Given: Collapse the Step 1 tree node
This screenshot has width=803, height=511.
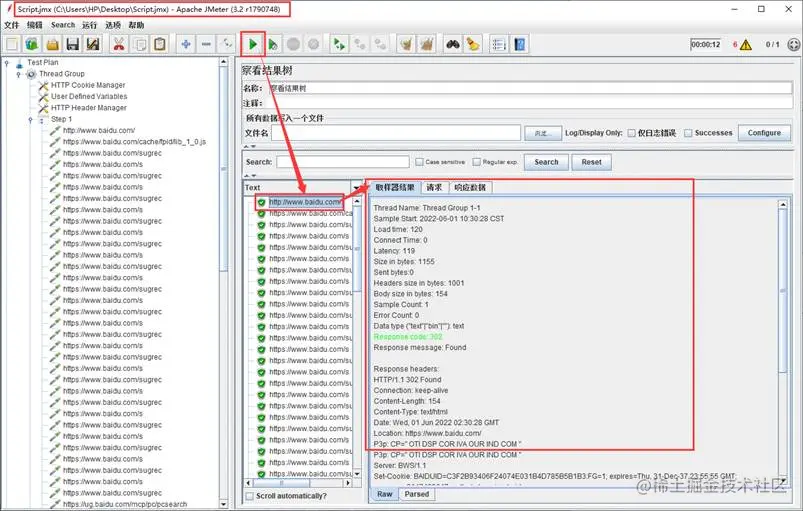Looking at the screenshot, I should pos(30,119).
